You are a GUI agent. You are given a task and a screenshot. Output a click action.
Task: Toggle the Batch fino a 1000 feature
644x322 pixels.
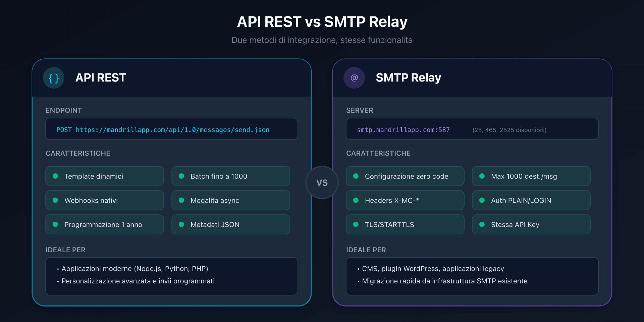[231, 176]
